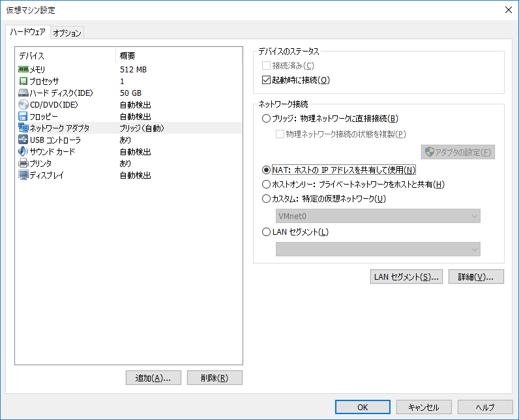This screenshot has width=519, height=420.
Task: Select the メモリ row text
Action: click(x=37, y=70)
